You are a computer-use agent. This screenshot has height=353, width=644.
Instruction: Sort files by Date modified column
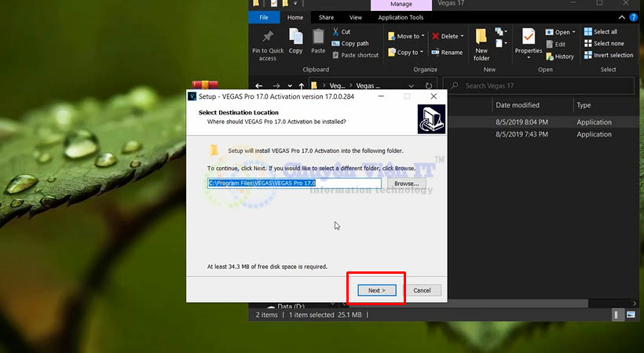tap(517, 105)
